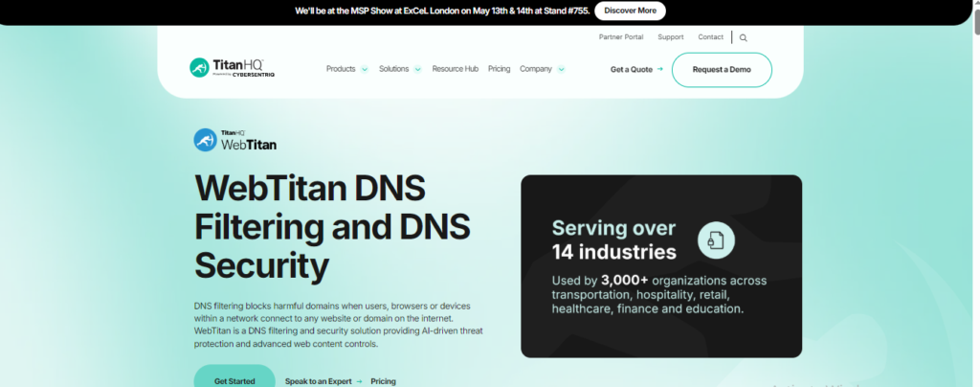980x387 pixels.
Task: Click the search magnifier icon
Action: [743, 37]
